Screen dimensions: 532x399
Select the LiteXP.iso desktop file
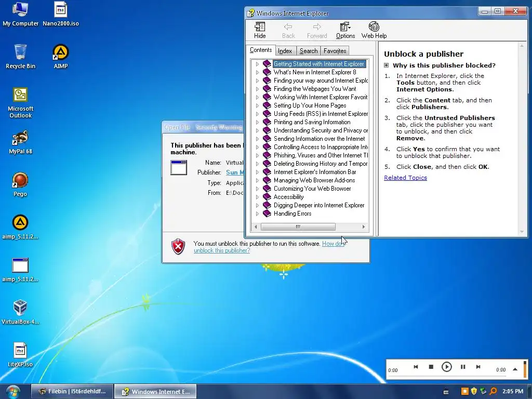pos(20,355)
